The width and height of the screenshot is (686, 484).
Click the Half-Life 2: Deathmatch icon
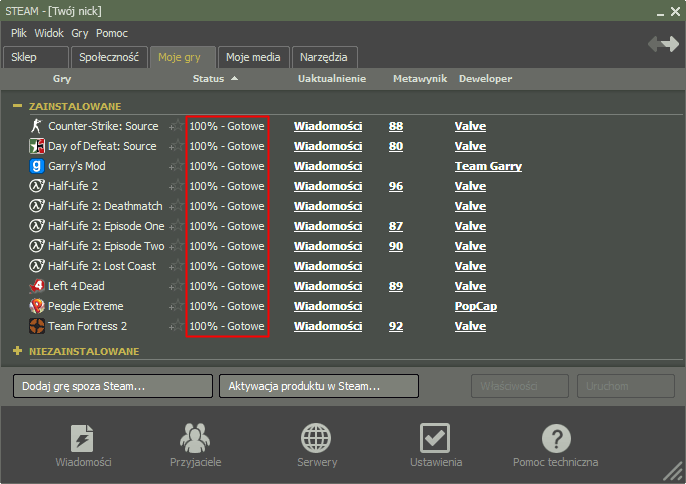37,206
